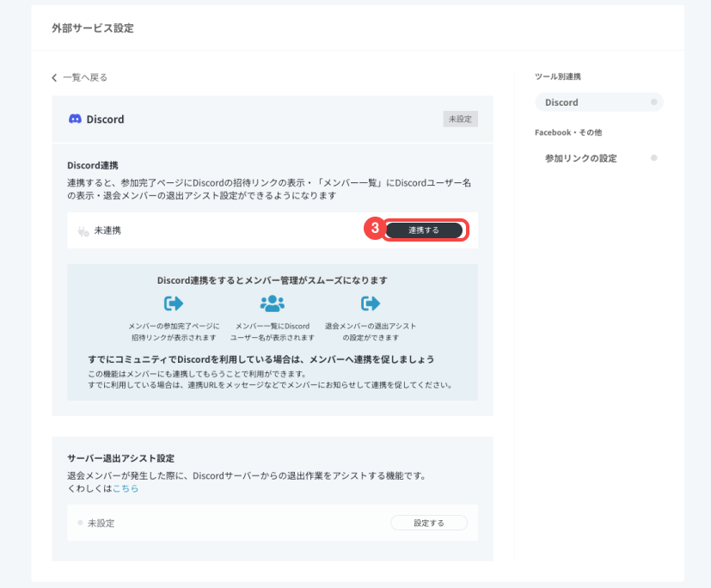Open the こちら details link
The image size is (711, 588).
126,488
